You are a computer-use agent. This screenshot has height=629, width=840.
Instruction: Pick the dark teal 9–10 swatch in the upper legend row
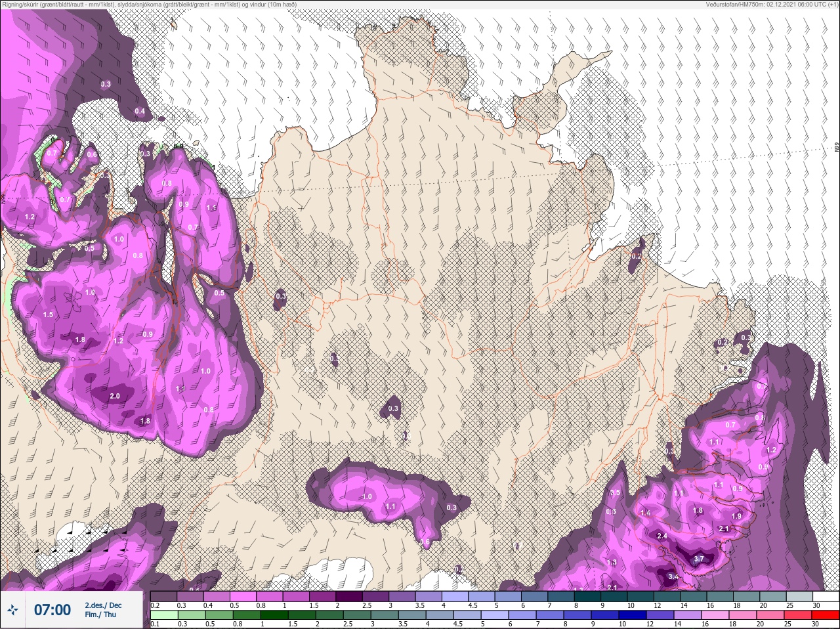tap(614, 596)
